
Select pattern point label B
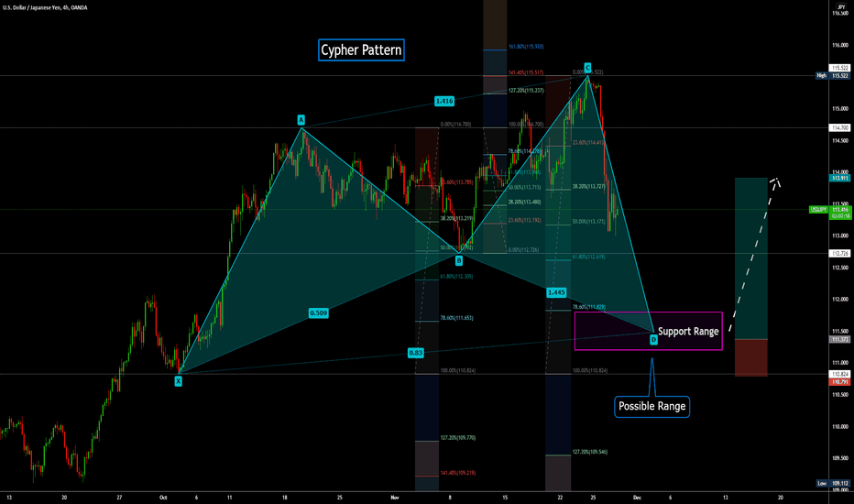coord(458,261)
